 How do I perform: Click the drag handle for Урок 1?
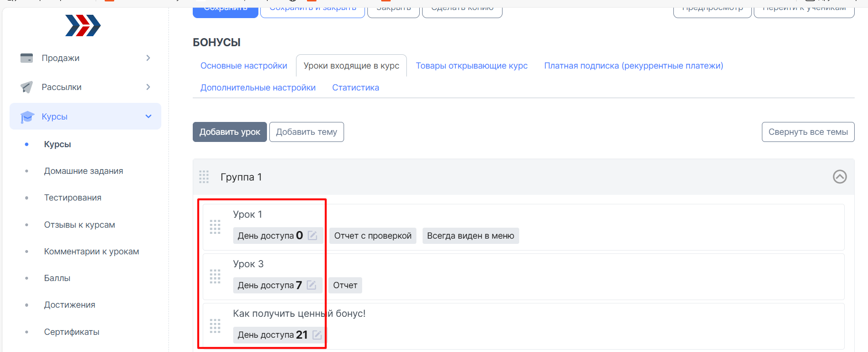tap(215, 227)
